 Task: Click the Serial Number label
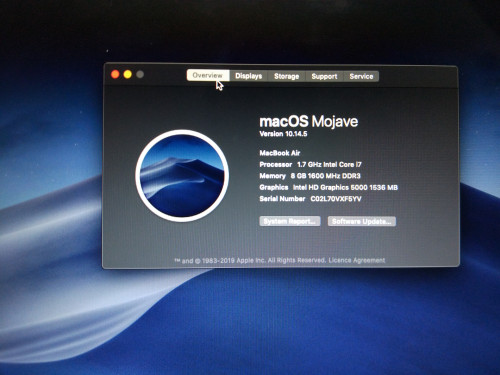click(x=282, y=199)
